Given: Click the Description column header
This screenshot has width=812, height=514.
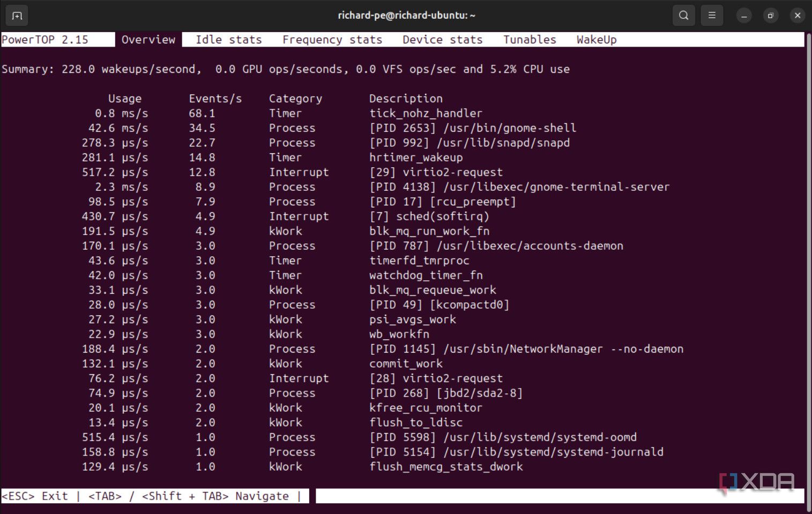Looking at the screenshot, I should [x=406, y=99].
